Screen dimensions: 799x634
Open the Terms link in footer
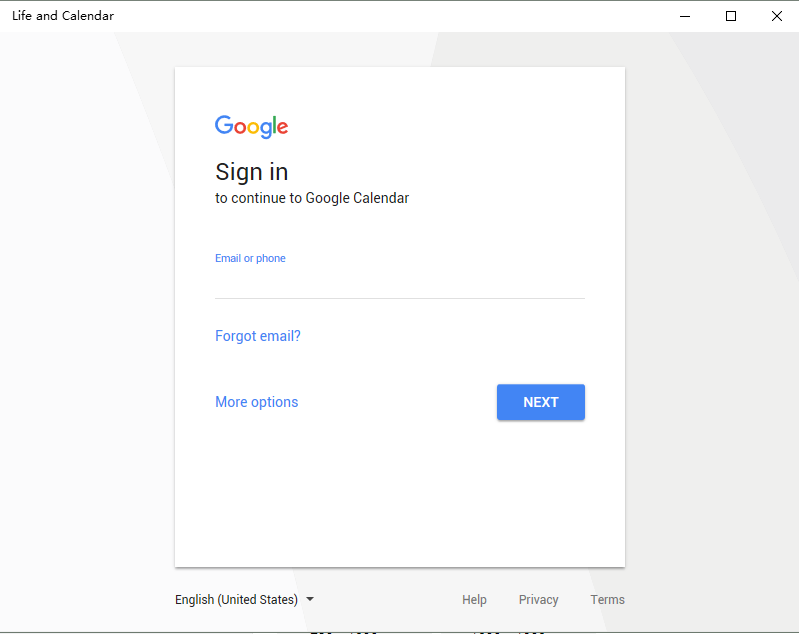[607, 600]
